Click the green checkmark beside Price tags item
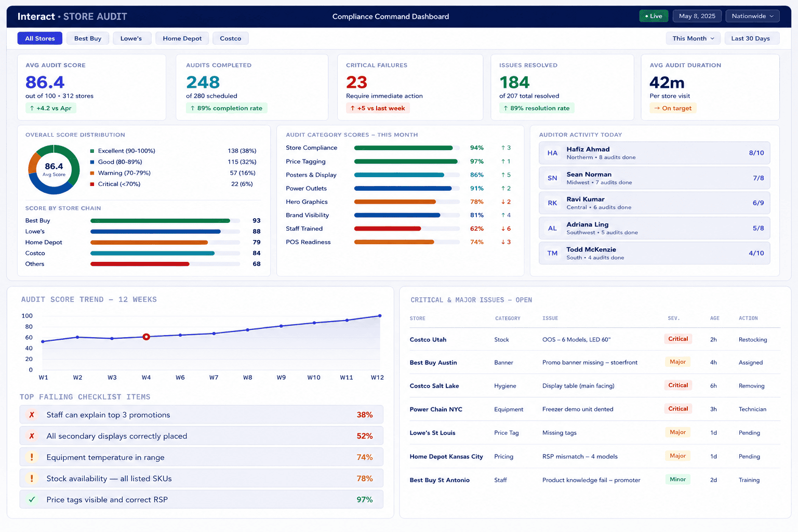The height and width of the screenshot is (532, 798). (x=32, y=499)
